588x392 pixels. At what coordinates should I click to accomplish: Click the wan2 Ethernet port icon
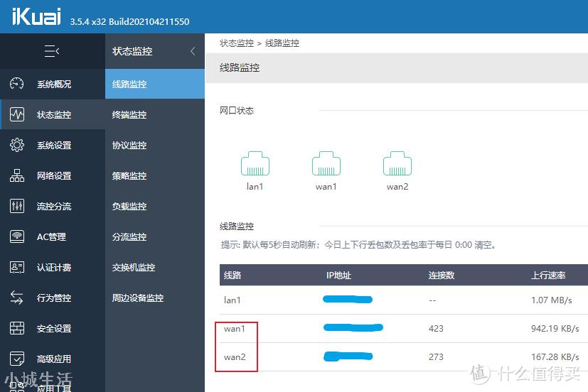(x=397, y=163)
